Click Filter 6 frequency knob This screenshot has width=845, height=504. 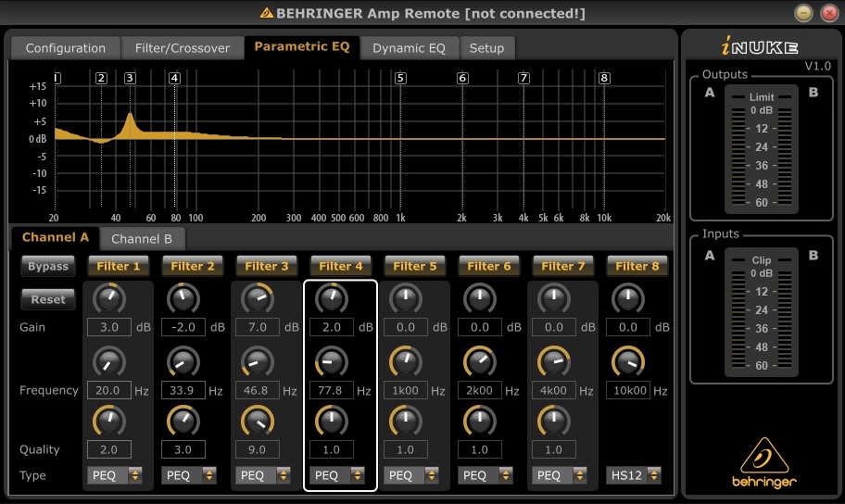pyautogui.click(x=480, y=361)
